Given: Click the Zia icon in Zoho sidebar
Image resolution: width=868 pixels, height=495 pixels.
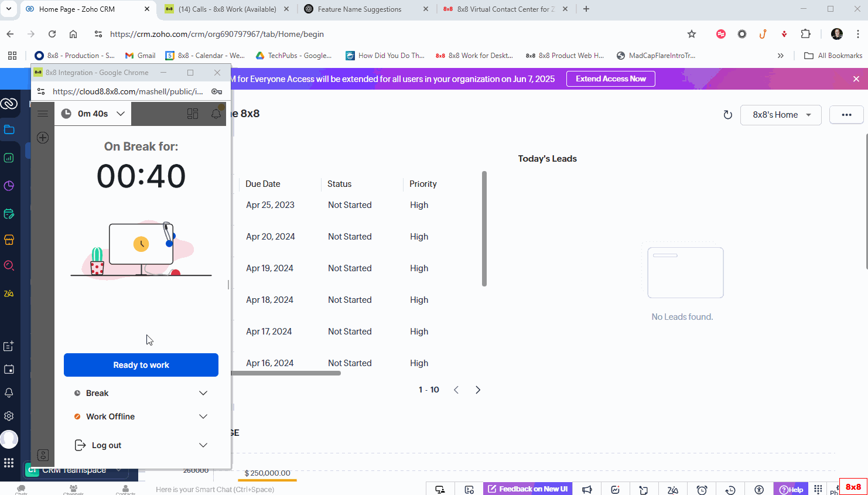Looking at the screenshot, I should tap(9, 293).
